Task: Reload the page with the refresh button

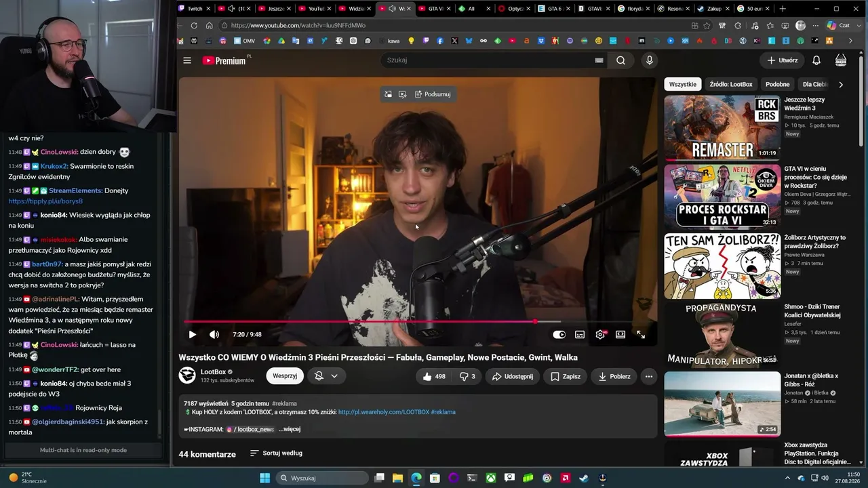Action: (194, 26)
